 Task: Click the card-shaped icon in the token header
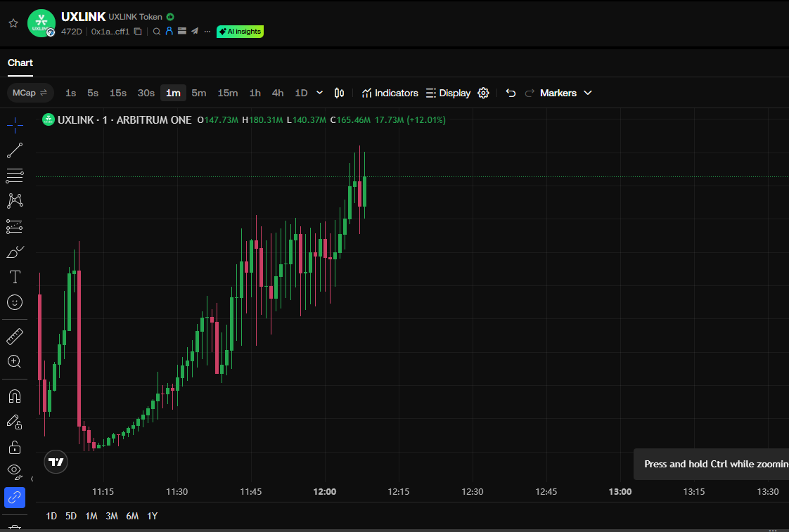(182, 31)
